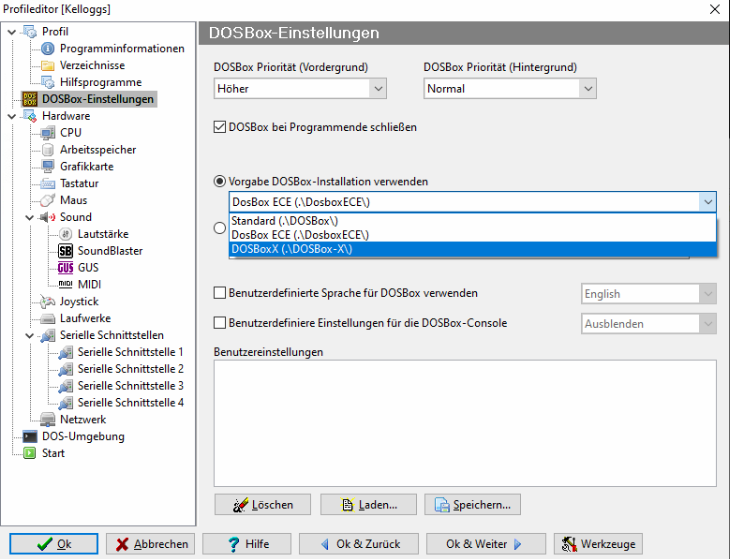Click the 'Speichern...' button

tap(472, 505)
